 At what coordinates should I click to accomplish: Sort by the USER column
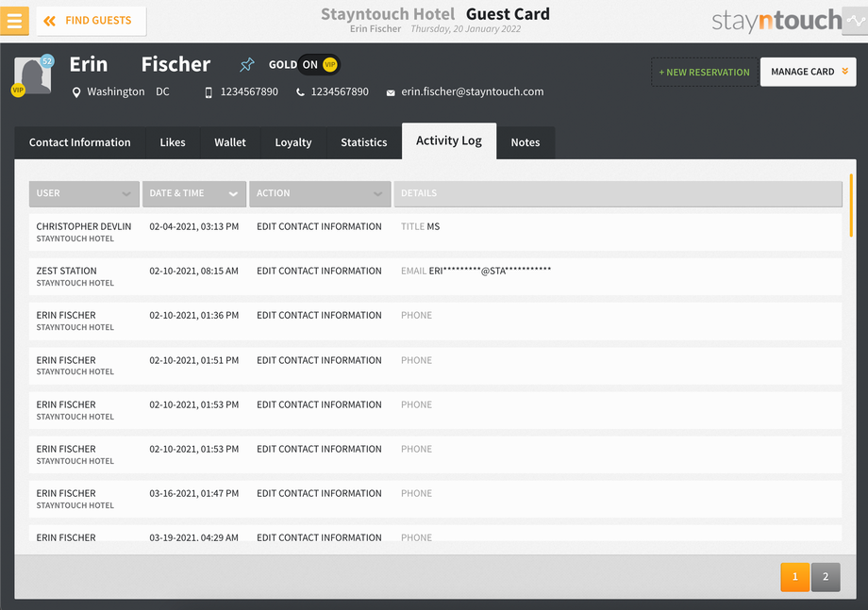84,193
